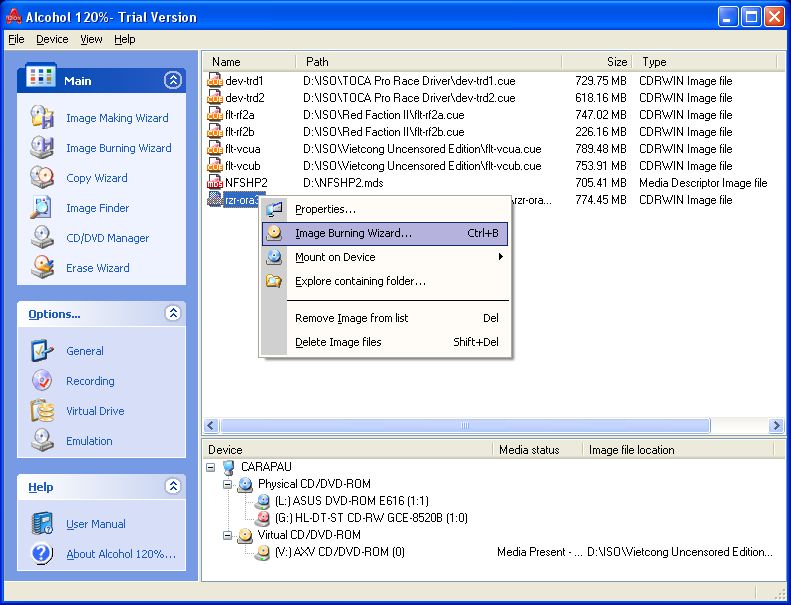This screenshot has width=791, height=605.
Task: Click the Mount on Device disc icon
Action: point(274,257)
